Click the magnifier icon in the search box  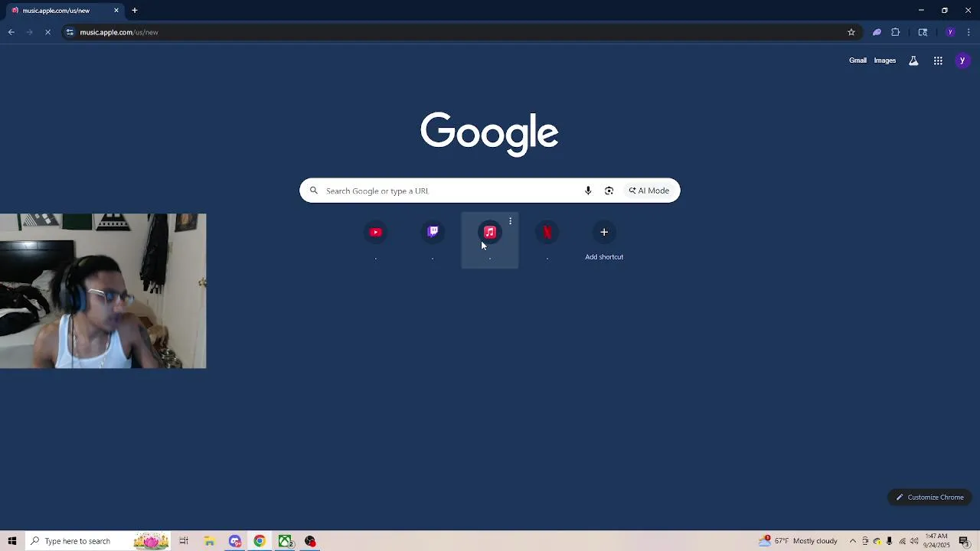click(313, 191)
